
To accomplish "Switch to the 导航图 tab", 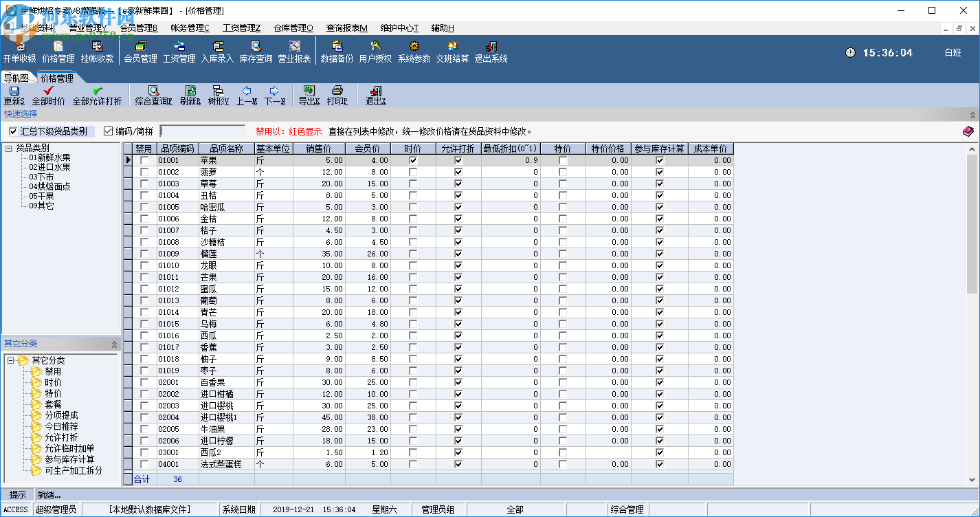I will pyautogui.click(x=16, y=78).
